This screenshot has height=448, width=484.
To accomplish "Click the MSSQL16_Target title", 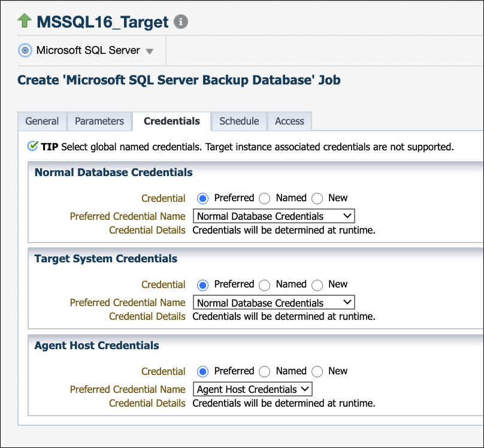I will coord(102,22).
